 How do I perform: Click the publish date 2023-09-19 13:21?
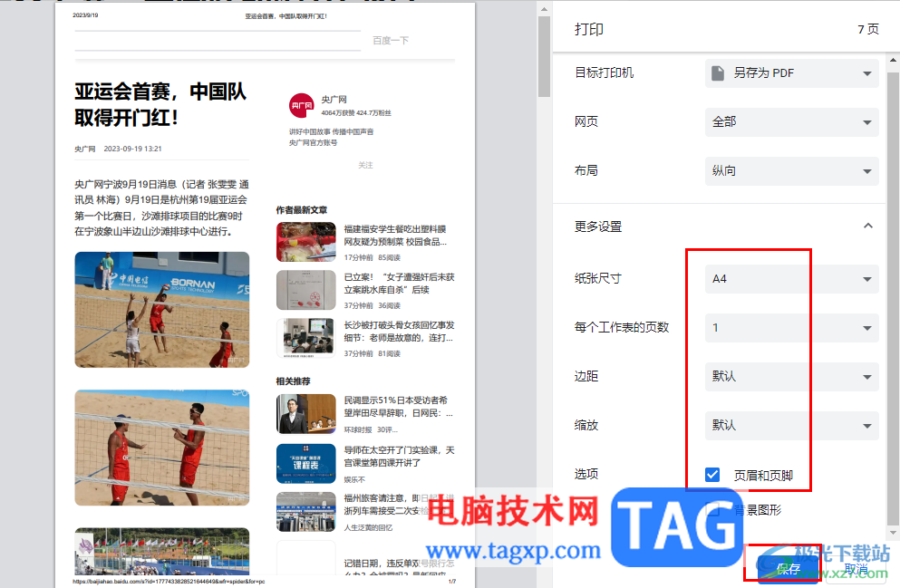tap(132, 149)
